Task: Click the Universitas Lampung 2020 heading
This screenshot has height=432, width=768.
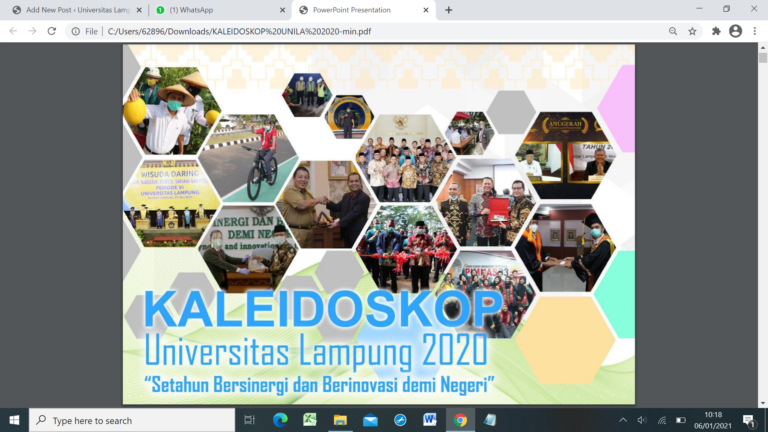Action: tap(316, 350)
